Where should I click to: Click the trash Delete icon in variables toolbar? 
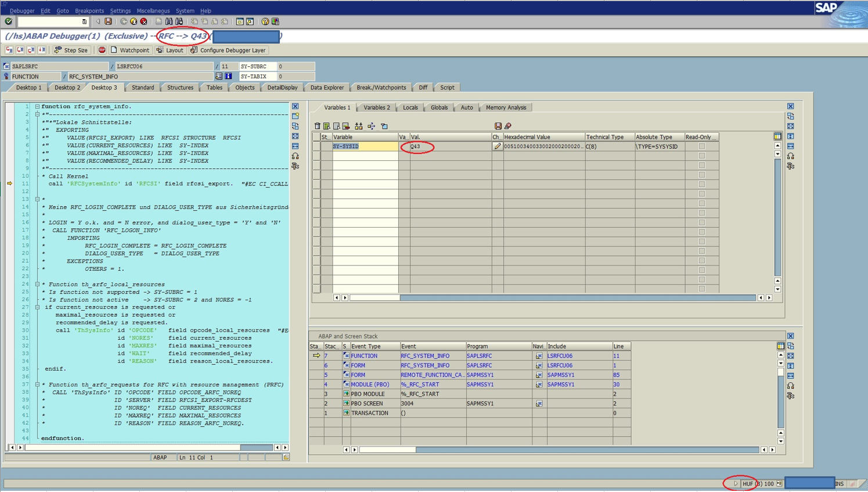317,126
